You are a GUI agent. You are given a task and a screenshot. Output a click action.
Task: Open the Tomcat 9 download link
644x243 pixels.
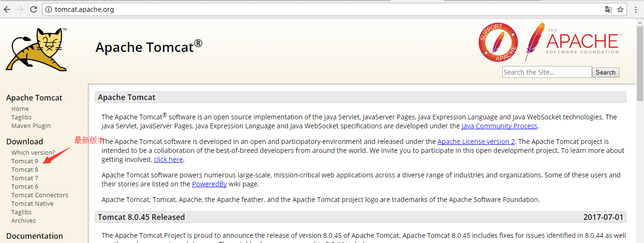(25, 161)
